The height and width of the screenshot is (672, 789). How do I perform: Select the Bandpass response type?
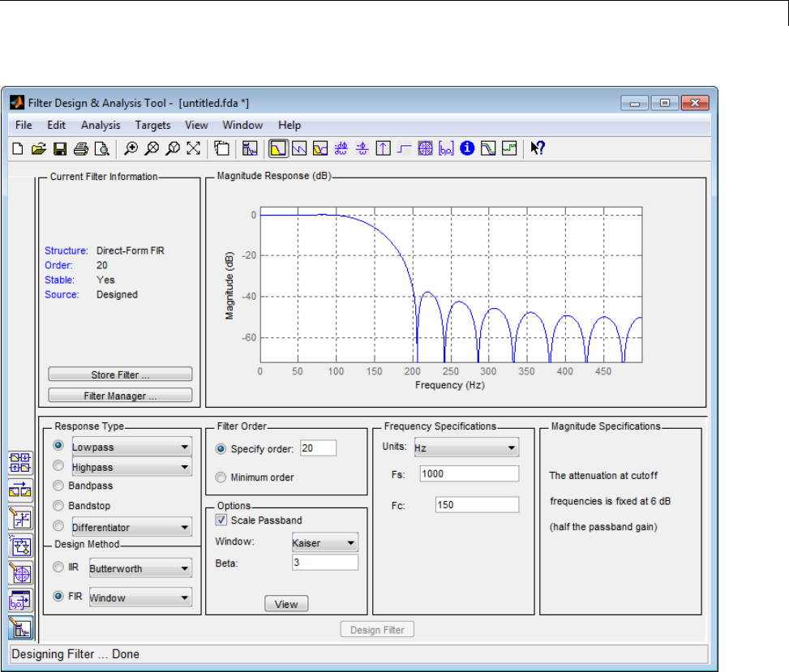pos(58,486)
